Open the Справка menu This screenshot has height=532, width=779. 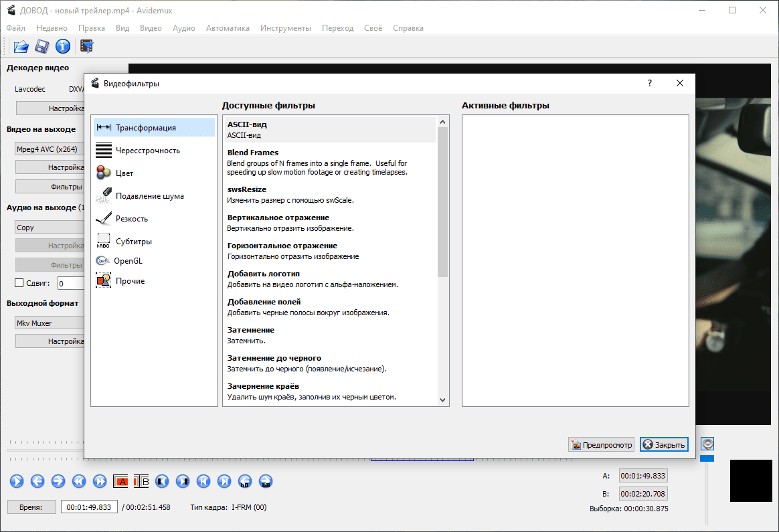coord(408,28)
